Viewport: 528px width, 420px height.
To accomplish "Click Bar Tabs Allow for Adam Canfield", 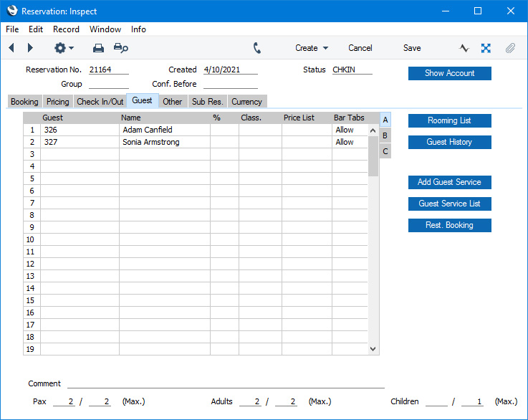I will point(350,130).
